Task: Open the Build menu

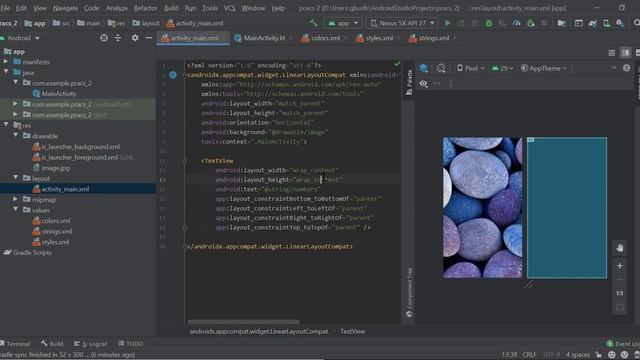Action: 171,8
